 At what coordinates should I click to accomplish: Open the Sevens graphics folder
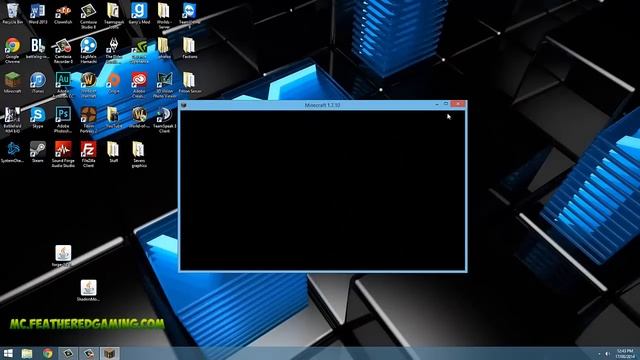tap(139, 155)
